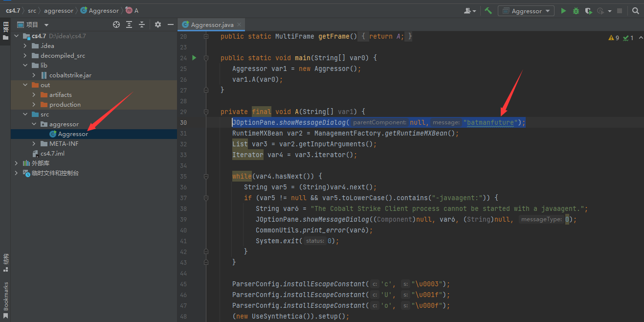
Task: Expand the artifacts folder arrow
Action: pyautogui.click(x=34, y=94)
